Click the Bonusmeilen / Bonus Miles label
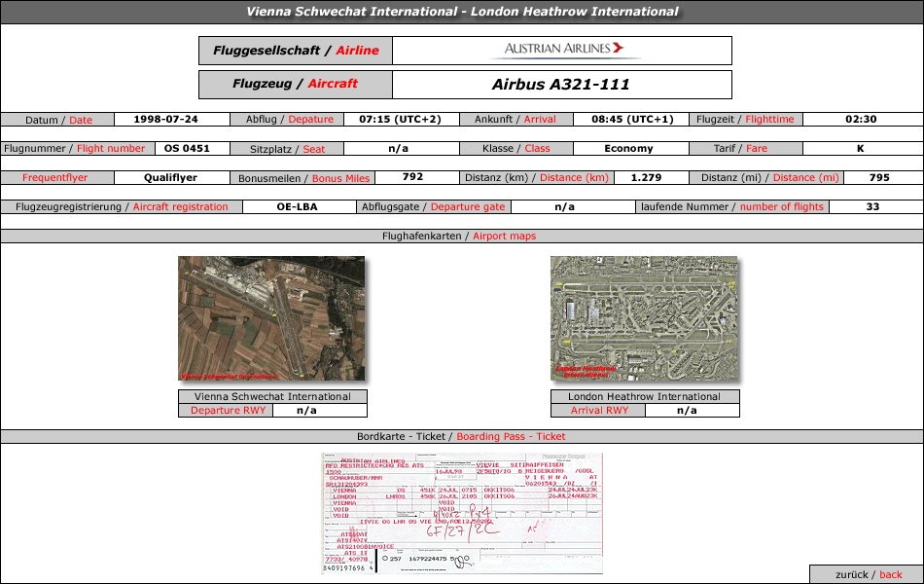Screen dimensions: 924x584 click(x=302, y=177)
